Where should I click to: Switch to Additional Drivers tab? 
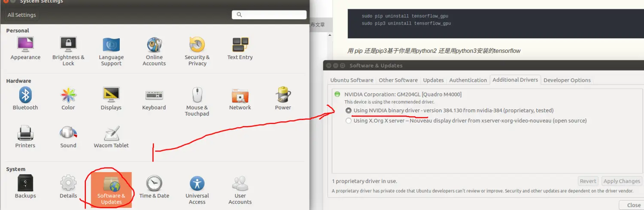click(515, 80)
